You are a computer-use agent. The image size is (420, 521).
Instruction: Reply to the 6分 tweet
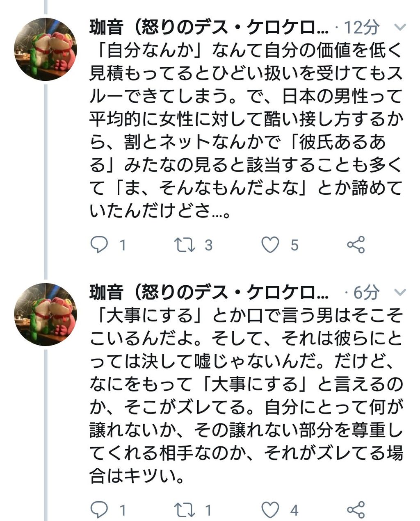pyautogui.click(x=99, y=510)
